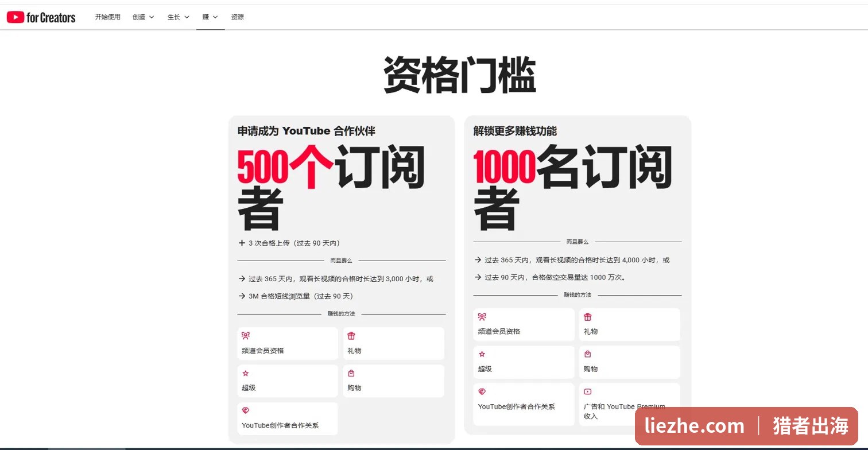Click arrow icon before 3M 合格短线浏览量
Viewport: 868px width, 450px height.
(x=242, y=296)
